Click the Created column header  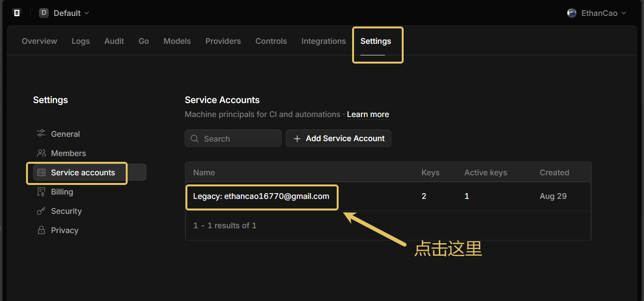tap(554, 172)
